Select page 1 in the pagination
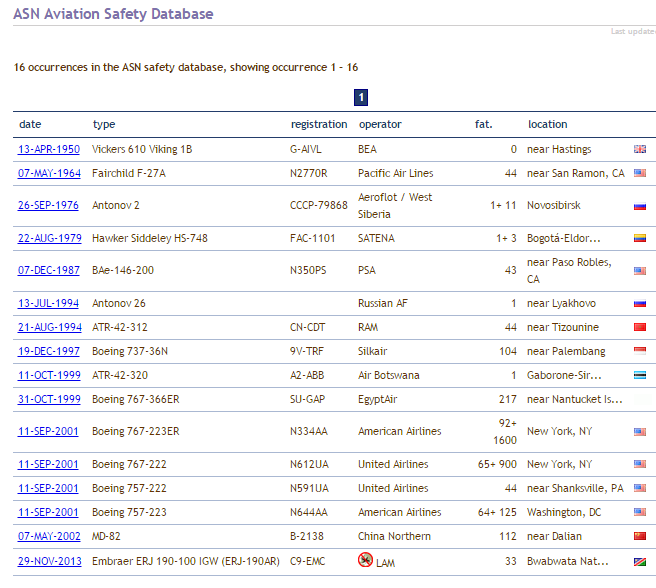The height and width of the screenshot is (588, 656). tap(361, 98)
